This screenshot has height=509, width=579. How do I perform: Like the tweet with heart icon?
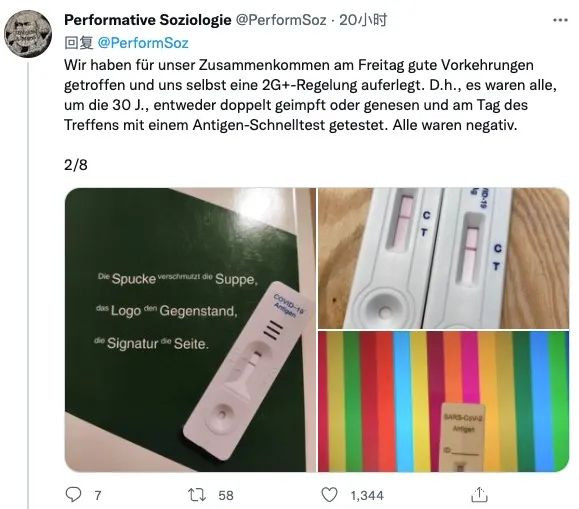coord(329,495)
